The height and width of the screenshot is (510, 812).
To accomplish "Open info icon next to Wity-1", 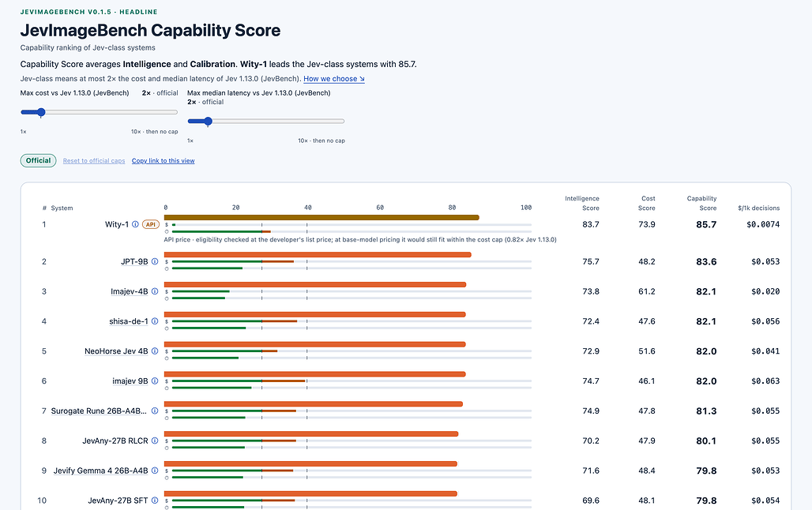I will (x=135, y=224).
